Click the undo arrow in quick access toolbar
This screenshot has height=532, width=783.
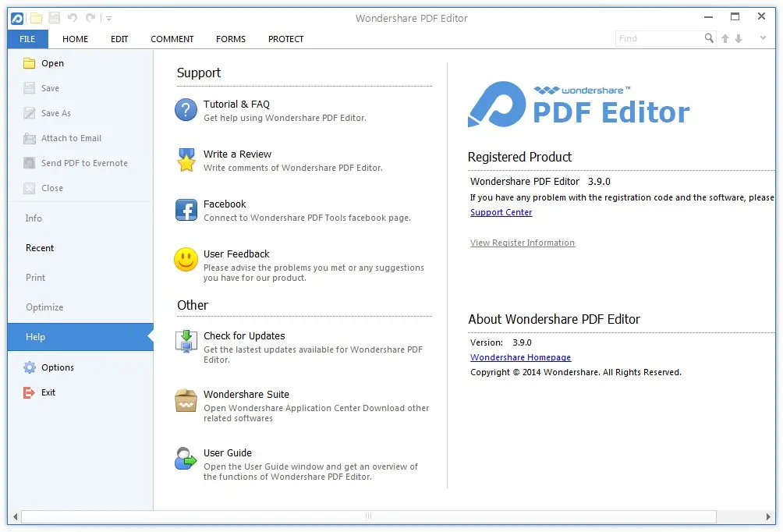click(73, 19)
